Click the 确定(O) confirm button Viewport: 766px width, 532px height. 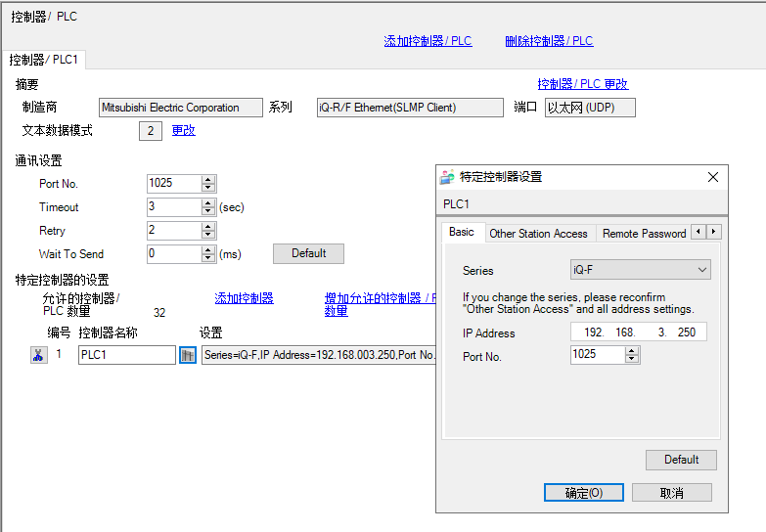[583, 492]
